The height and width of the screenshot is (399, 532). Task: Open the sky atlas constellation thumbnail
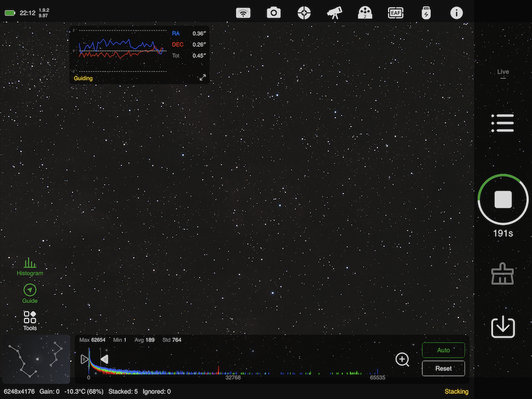36,360
